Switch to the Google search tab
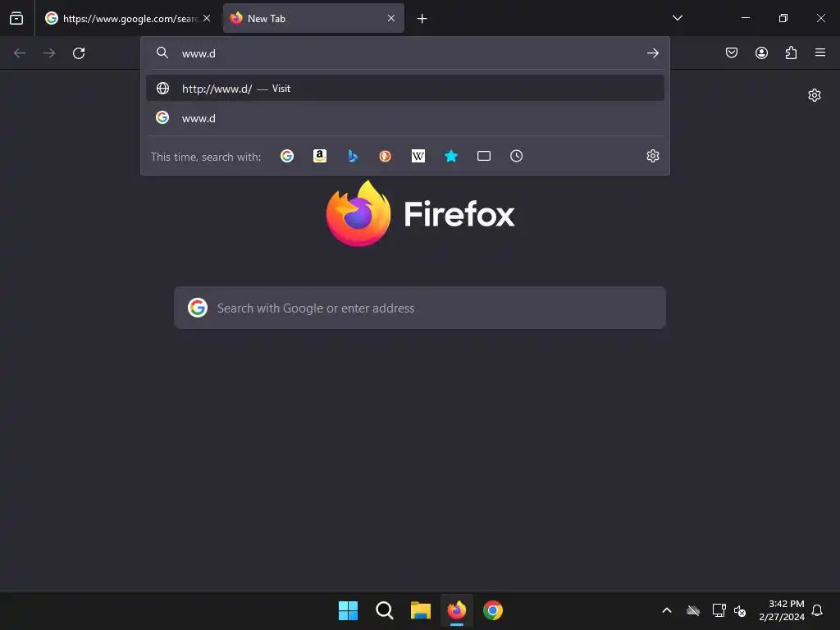The height and width of the screenshot is (630, 840). click(128, 18)
